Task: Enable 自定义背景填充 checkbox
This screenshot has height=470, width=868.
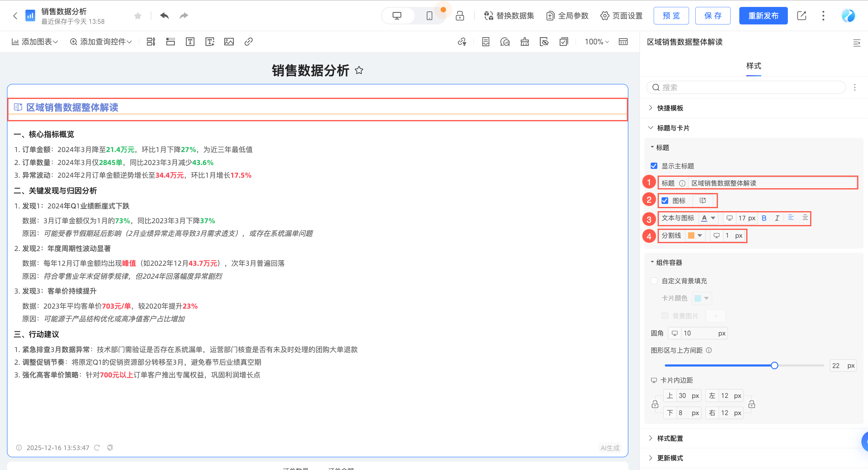Action: point(654,281)
